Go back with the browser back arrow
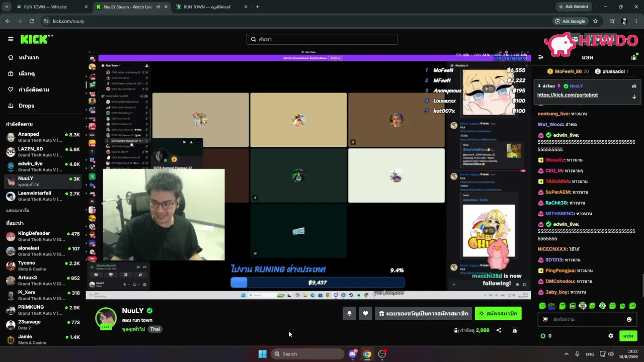This screenshot has width=644, height=362. pyautogui.click(x=8, y=21)
